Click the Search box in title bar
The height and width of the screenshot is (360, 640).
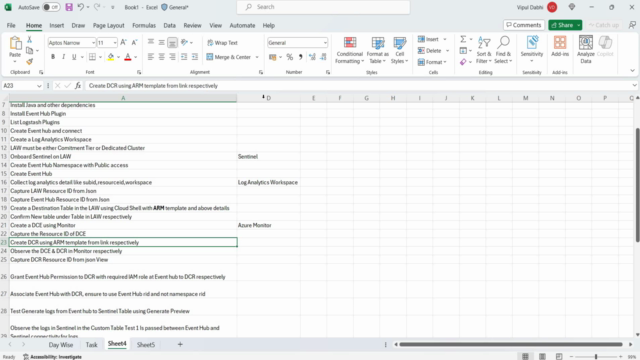(x=323, y=7)
